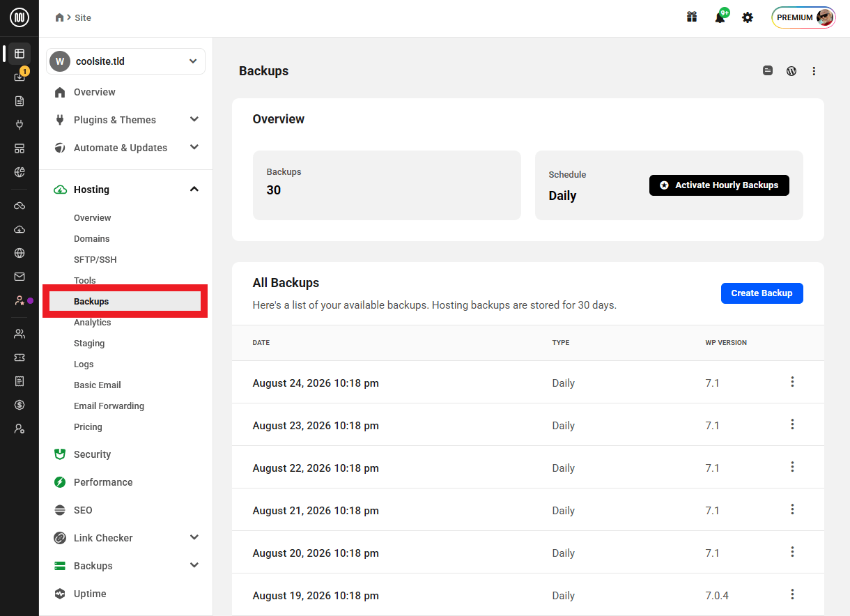Select the August 19, 2026 10:18 pm backup date
Viewport: 850px width, 616px height.
(x=316, y=596)
